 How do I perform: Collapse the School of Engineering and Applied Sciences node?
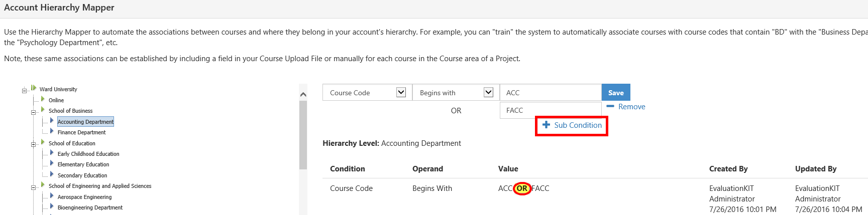[x=33, y=187]
